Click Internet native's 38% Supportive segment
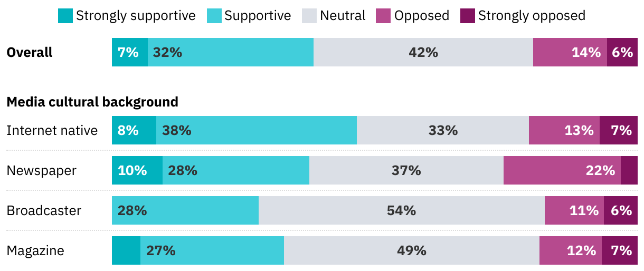 pos(257,130)
